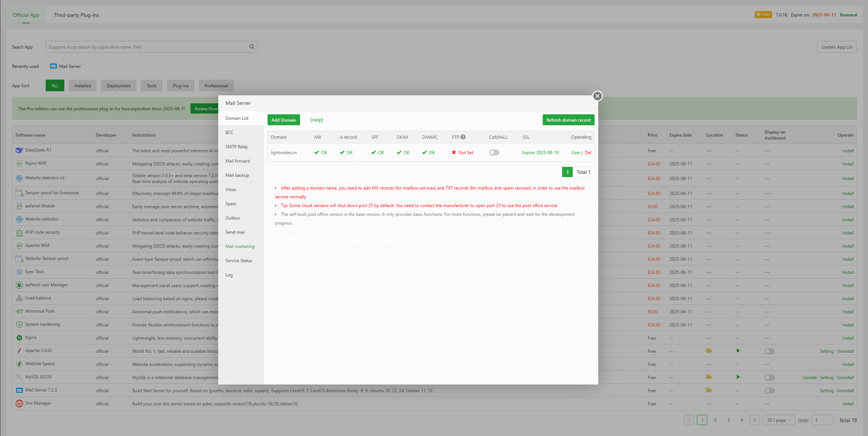Screen dimensions: 868x436
Task: Click the Goto page number field
Action: point(822,420)
